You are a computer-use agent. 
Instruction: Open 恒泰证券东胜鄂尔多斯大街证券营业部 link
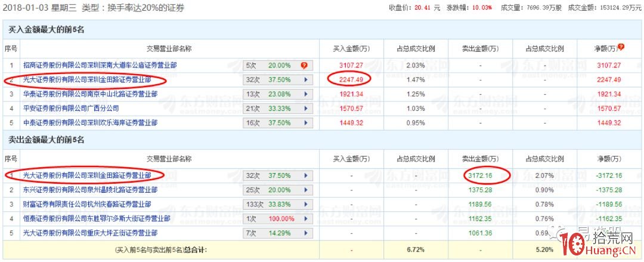(x=97, y=219)
